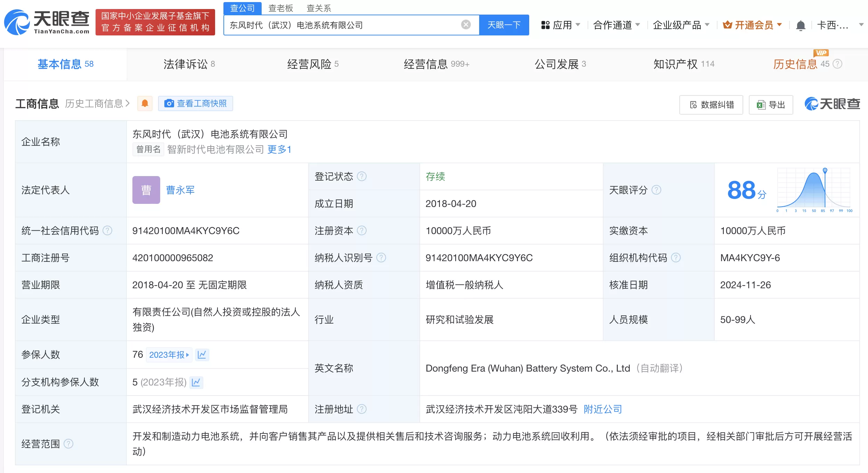Expand the 企业级产品 dropdown
Screen dimensions: 868x473
[x=707, y=25]
